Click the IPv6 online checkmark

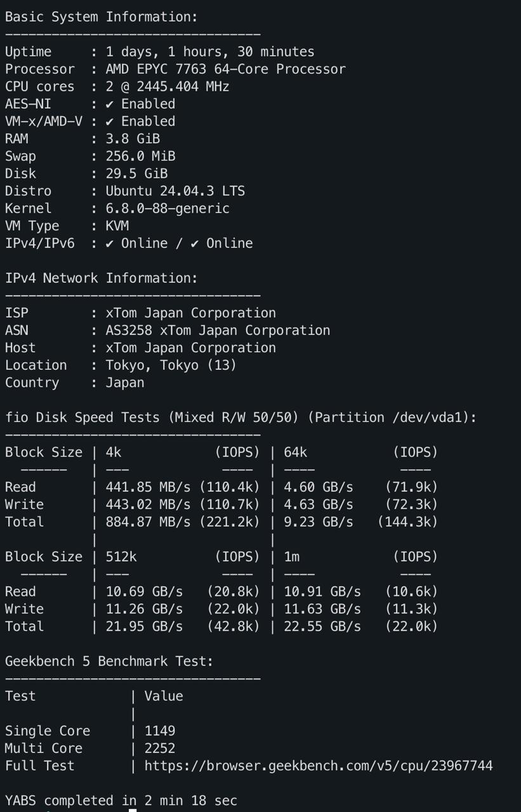pos(195,244)
